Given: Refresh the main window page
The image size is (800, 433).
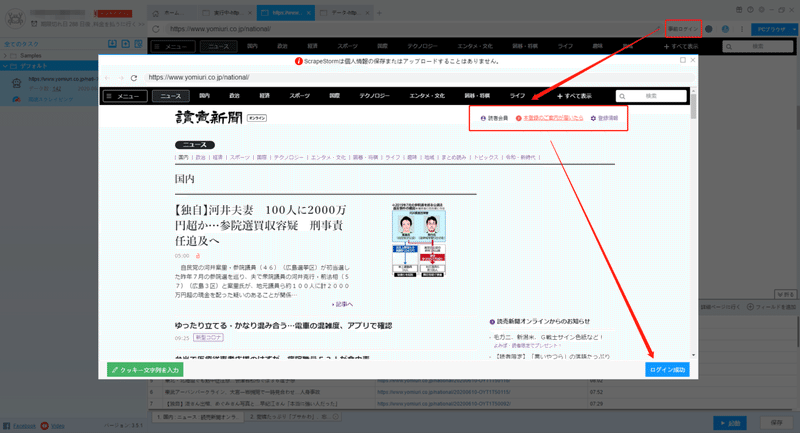Looking at the screenshot, I should point(156,29).
